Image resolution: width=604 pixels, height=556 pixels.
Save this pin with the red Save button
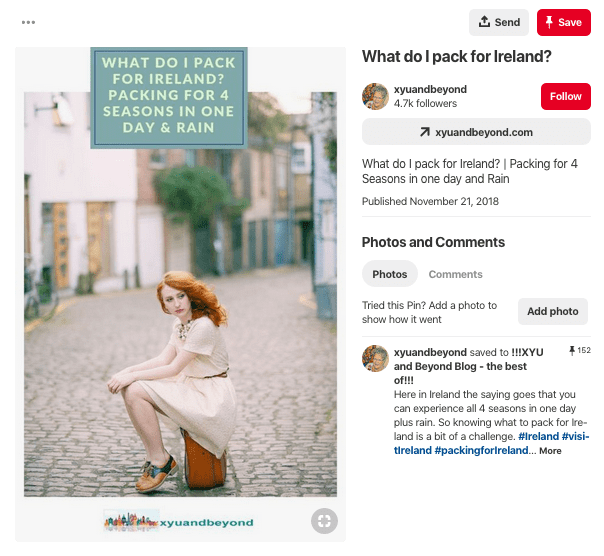[x=563, y=22]
